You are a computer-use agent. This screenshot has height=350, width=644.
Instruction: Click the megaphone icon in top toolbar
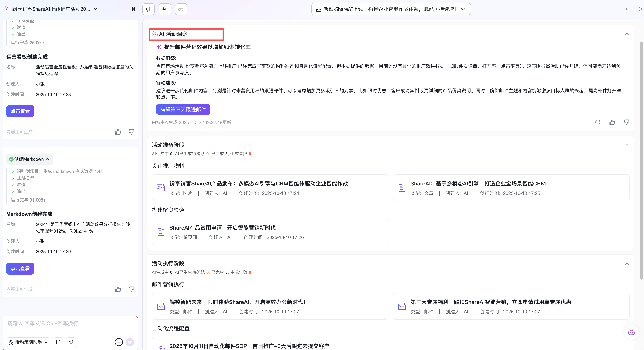coord(148,9)
